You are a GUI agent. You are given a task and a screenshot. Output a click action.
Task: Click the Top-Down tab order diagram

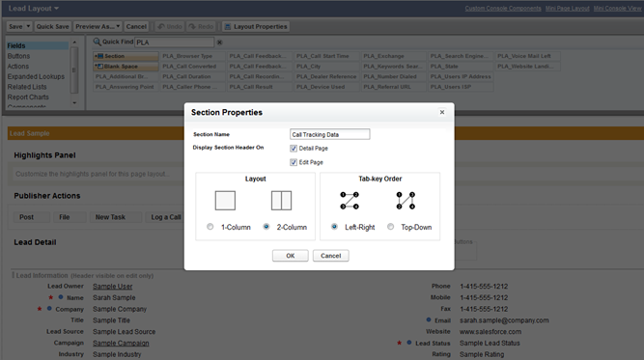click(x=406, y=201)
